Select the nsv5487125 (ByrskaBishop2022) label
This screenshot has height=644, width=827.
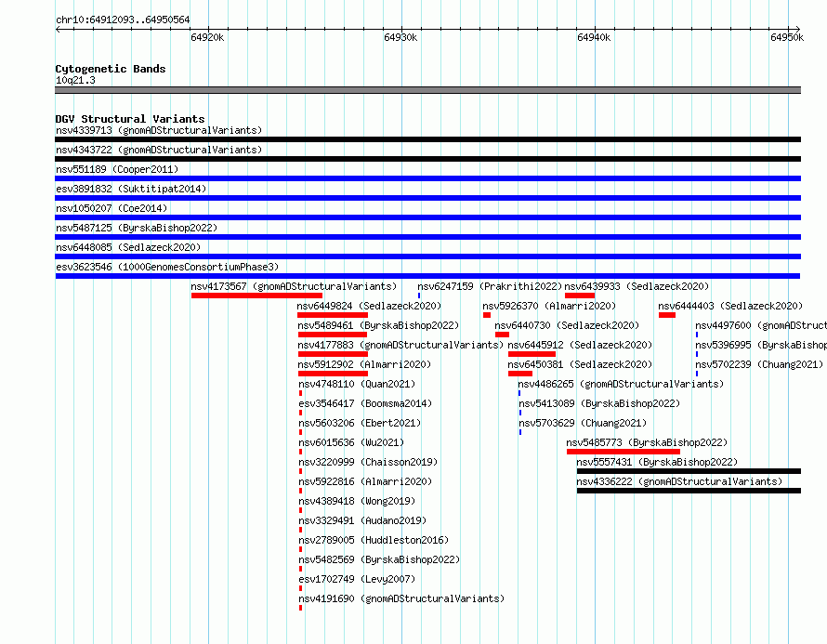pos(137,228)
